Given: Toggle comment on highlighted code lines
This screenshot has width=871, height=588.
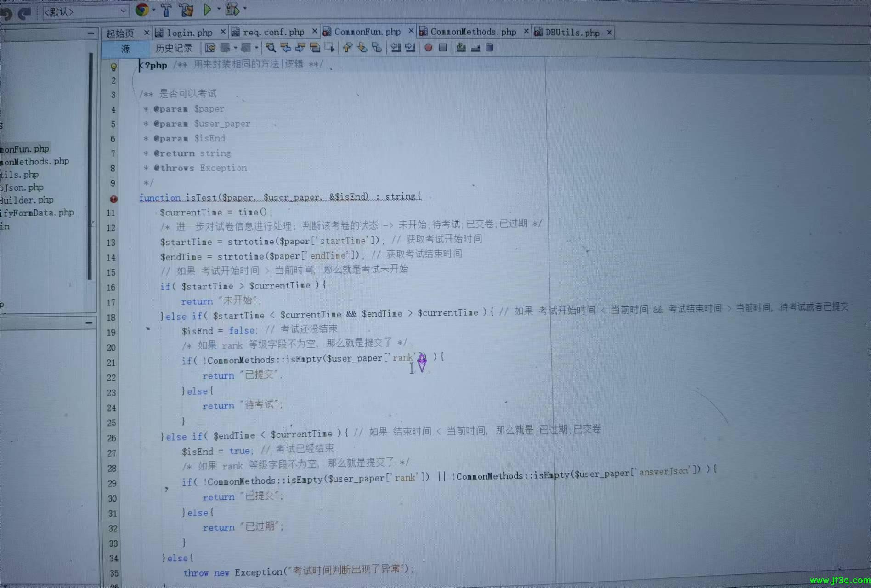Looking at the screenshot, I should click(461, 48).
